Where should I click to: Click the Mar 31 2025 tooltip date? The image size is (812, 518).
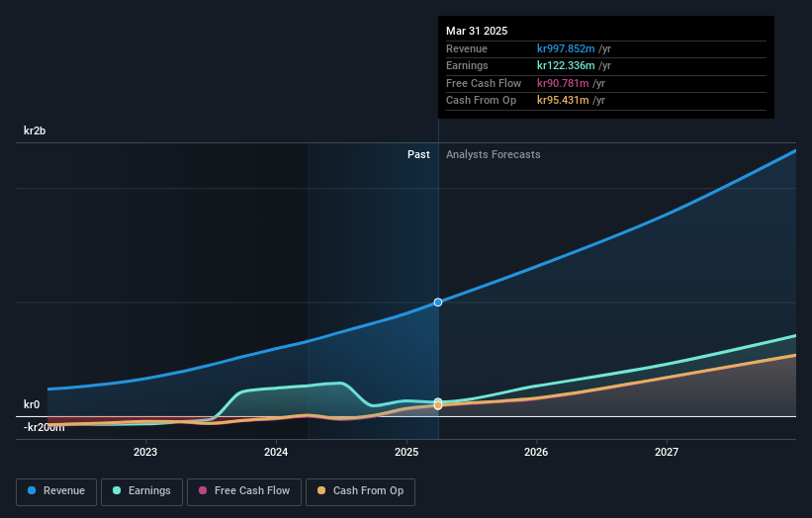[477, 31]
